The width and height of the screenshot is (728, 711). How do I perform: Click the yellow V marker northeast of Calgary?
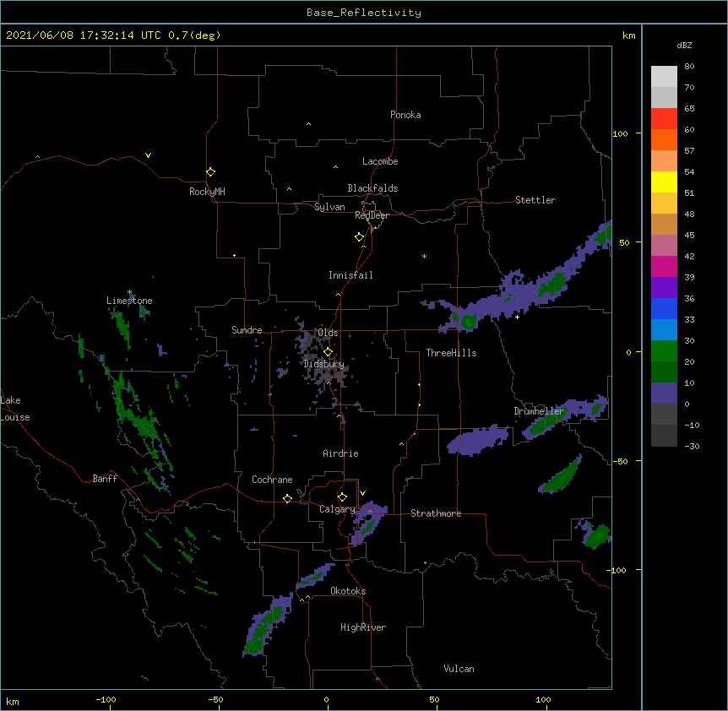tap(362, 493)
